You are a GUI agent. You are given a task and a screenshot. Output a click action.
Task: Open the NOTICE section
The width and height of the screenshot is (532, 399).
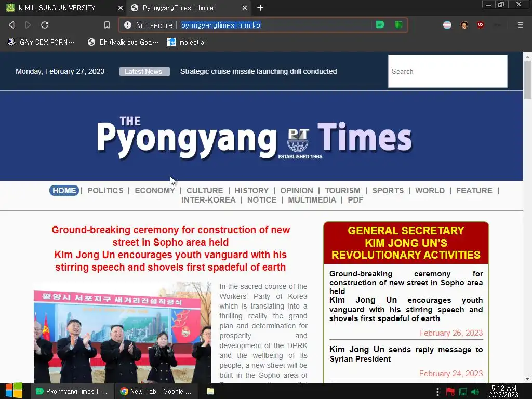pyautogui.click(x=262, y=200)
